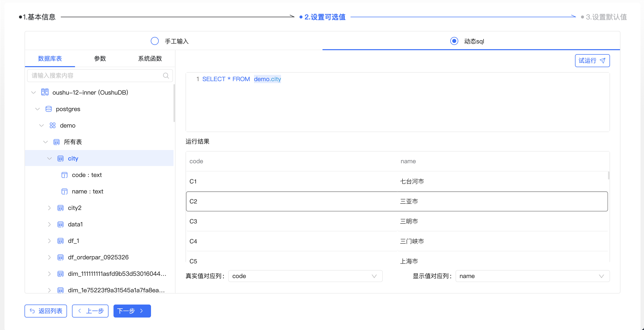The height and width of the screenshot is (330, 644).
Task: Expand the df_orderpar_0925326 node
Action: click(x=49, y=257)
